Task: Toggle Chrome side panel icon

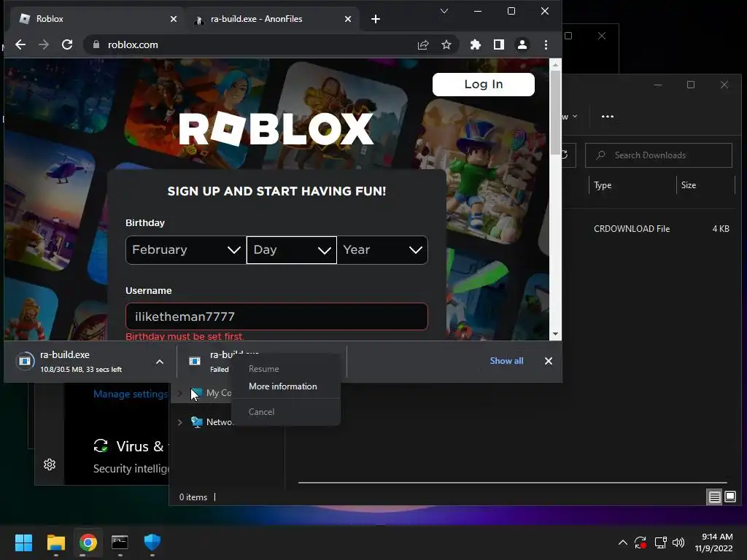Action: [499, 44]
